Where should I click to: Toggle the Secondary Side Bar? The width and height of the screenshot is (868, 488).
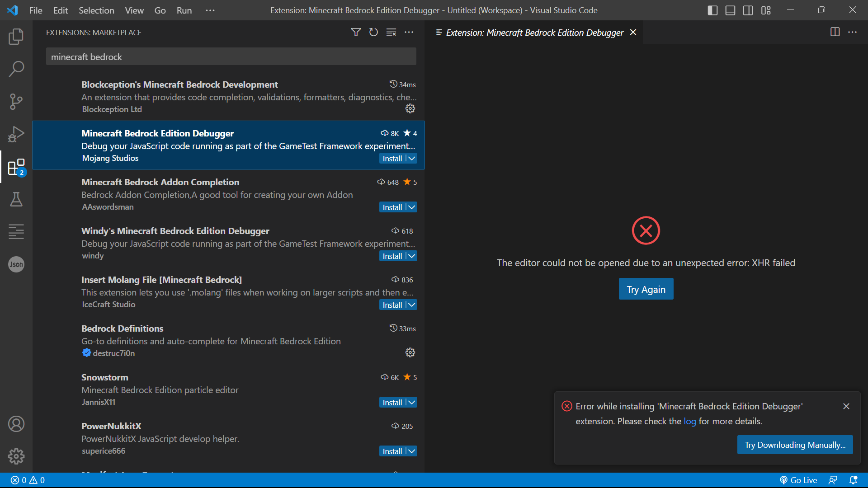tap(748, 10)
